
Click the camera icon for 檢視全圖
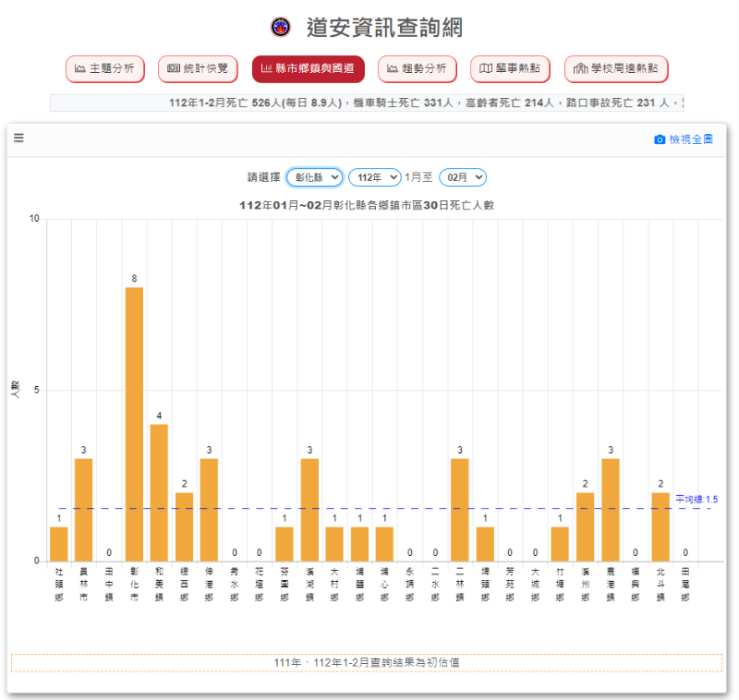coord(660,139)
